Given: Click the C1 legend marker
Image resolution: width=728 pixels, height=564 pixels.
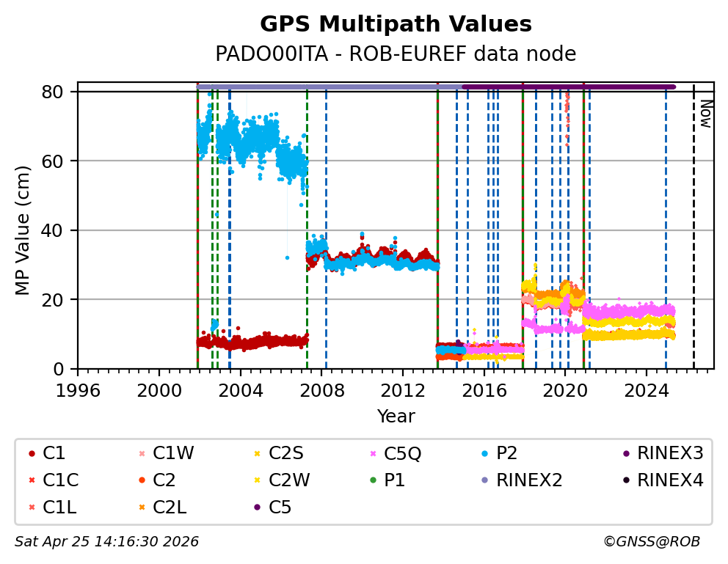Looking at the screenshot, I should pyautogui.click(x=31, y=454).
